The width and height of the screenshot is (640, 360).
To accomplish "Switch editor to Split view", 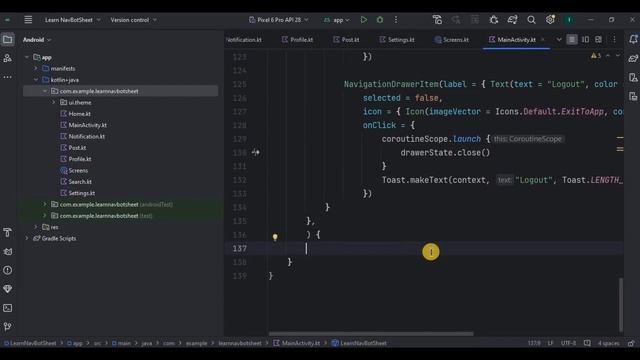I will tap(585, 40).
